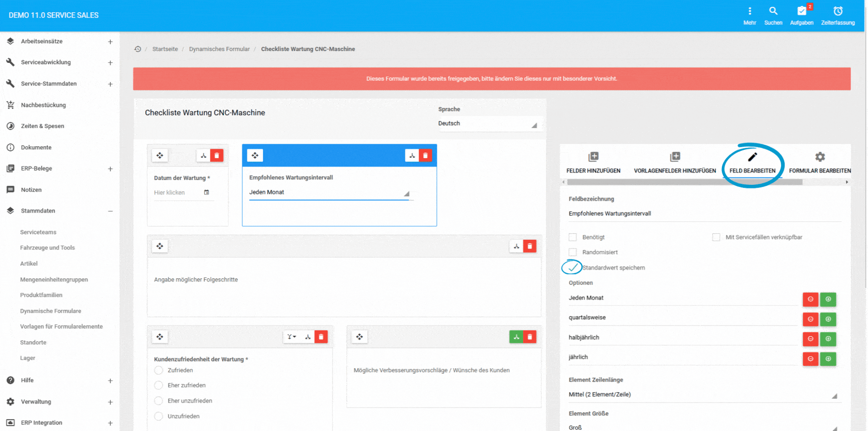Click the history icon in breadcrumb
868x431 pixels.
[137, 49]
